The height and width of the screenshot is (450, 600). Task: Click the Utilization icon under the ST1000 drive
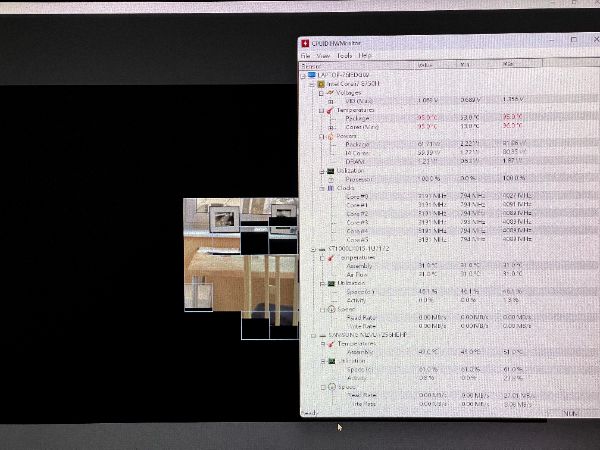[x=331, y=284]
